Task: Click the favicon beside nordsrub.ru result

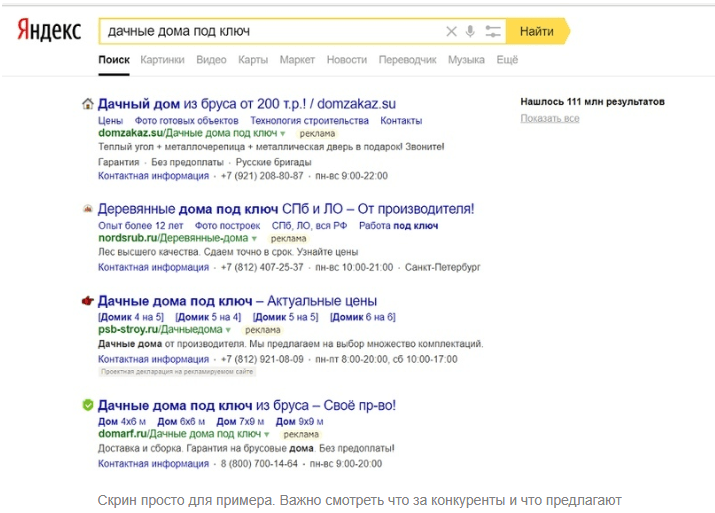Action: coord(88,209)
